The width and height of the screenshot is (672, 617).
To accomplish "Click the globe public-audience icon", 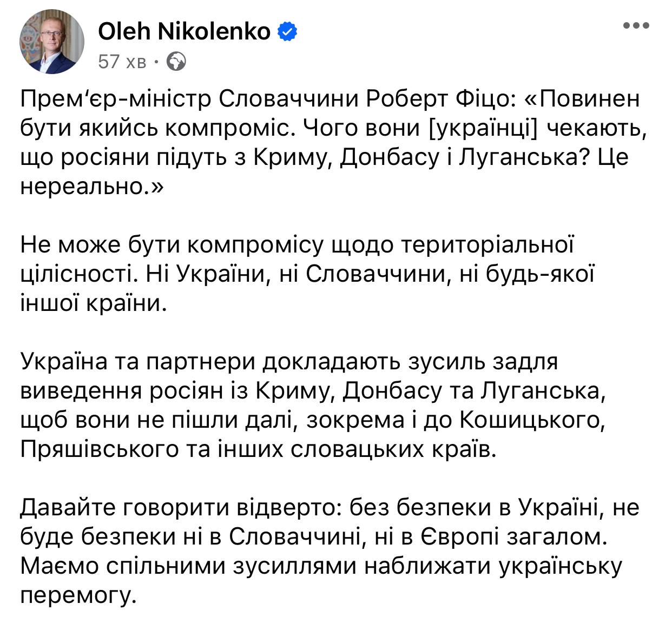I will (x=176, y=62).
